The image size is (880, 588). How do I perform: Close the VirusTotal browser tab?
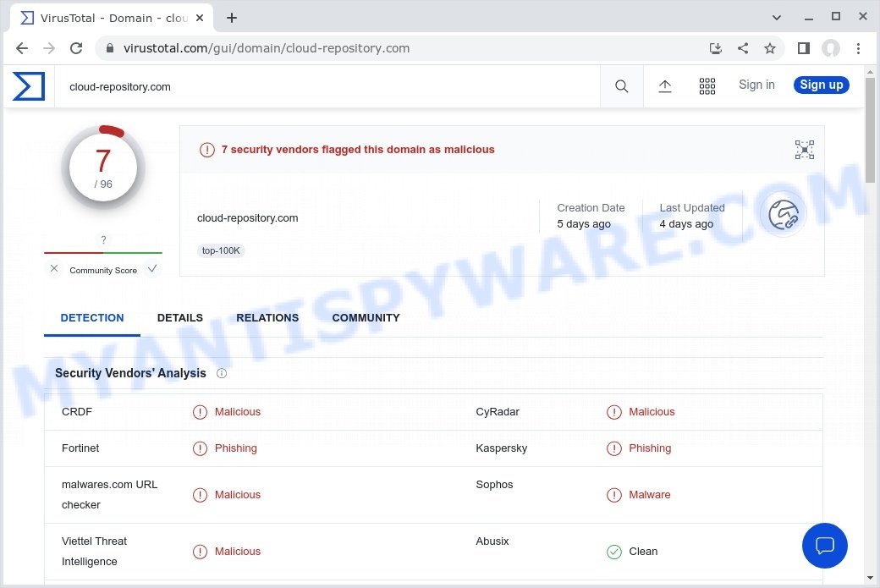[199, 18]
